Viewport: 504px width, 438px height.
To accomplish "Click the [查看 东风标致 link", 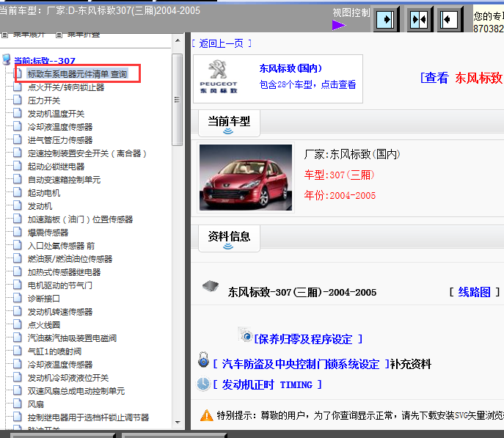I will pos(461,78).
